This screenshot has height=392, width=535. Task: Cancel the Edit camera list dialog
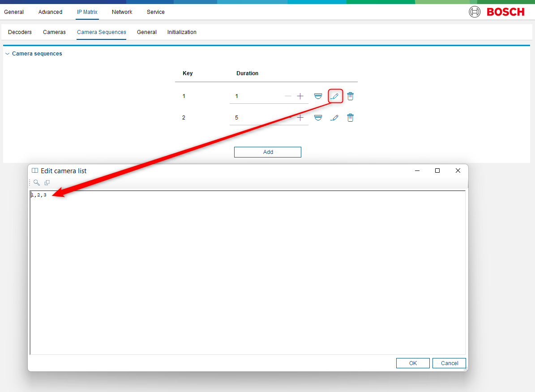449,363
